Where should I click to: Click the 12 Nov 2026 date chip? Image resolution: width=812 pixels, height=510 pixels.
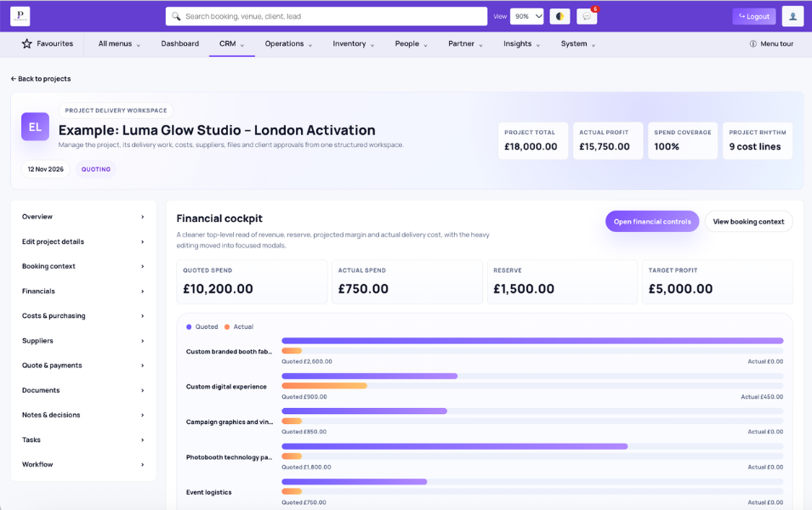(x=46, y=169)
